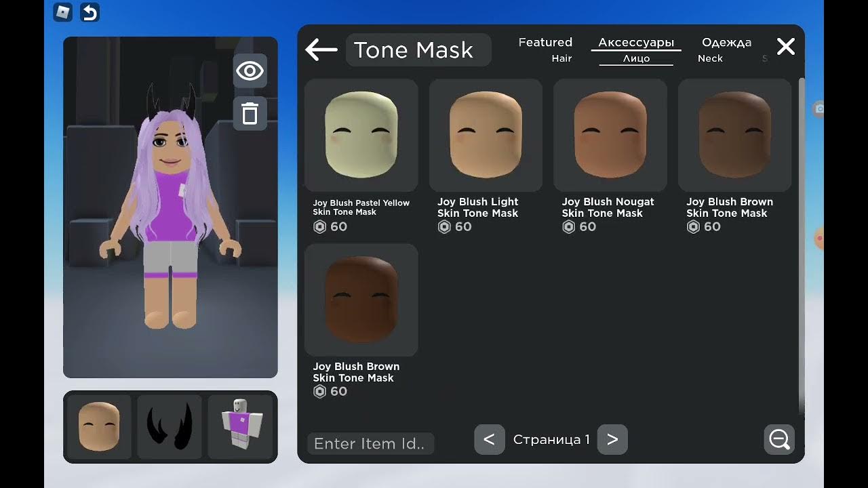Click the Страница 1 page label
Image resolution: width=868 pixels, height=488 pixels.
(x=551, y=440)
